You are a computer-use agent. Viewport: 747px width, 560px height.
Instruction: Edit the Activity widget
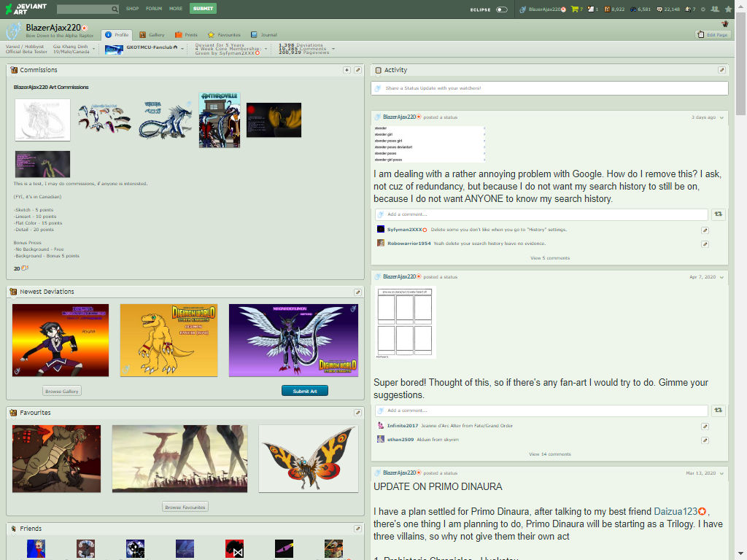click(x=721, y=70)
